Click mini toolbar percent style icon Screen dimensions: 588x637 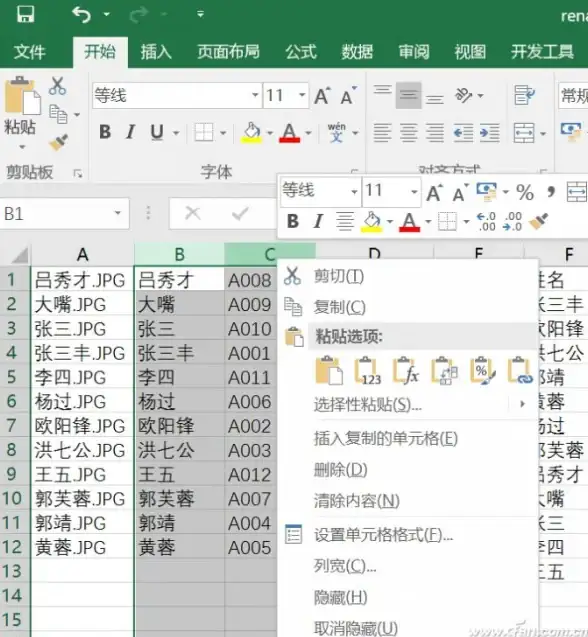pyautogui.click(x=525, y=193)
